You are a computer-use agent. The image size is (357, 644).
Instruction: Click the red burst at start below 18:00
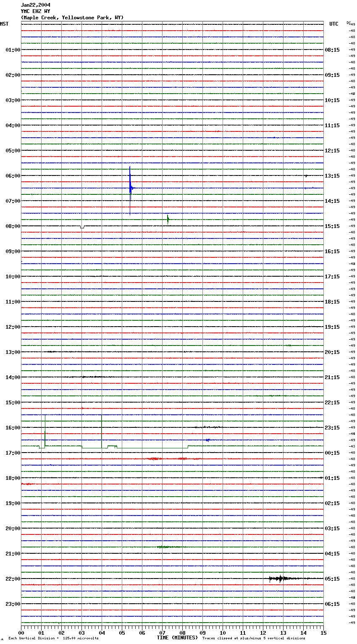pyautogui.click(x=28, y=484)
